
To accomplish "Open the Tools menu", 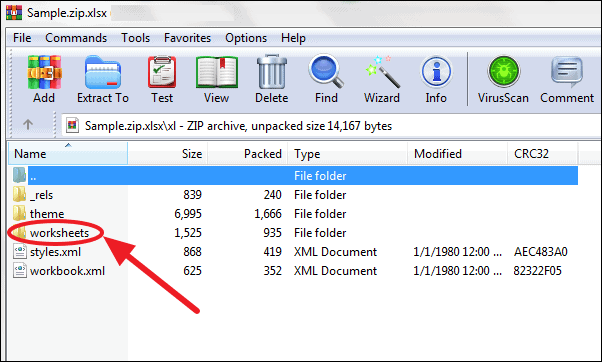I will coord(136,38).
